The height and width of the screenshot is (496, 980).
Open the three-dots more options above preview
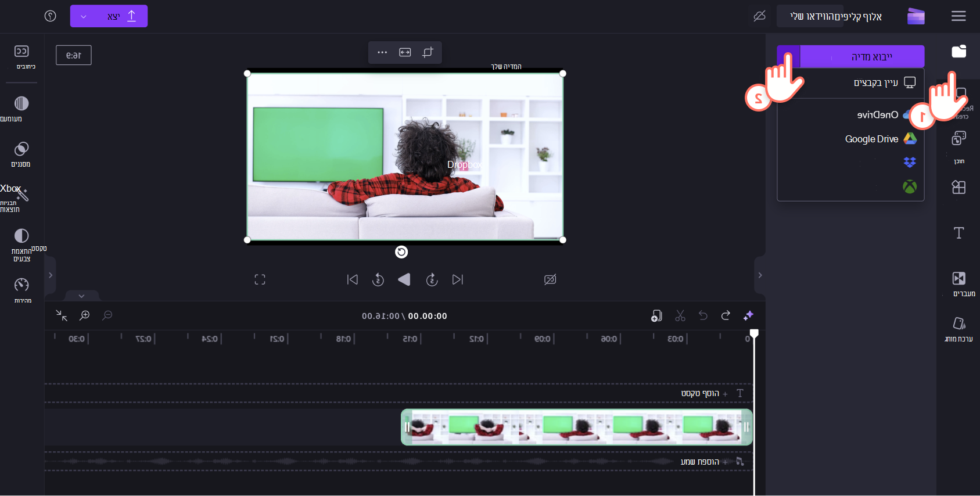(382, 52)
